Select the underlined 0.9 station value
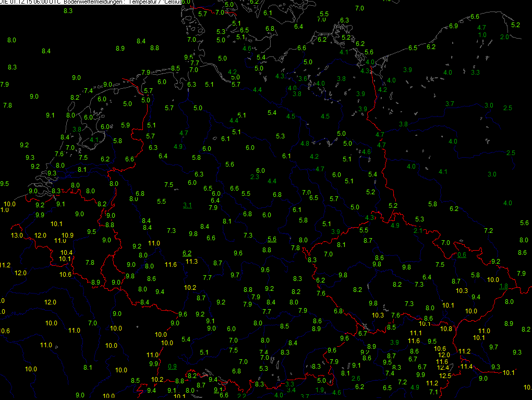The width and height of the screenshot is (532, 400). click(x=173, y=366)
